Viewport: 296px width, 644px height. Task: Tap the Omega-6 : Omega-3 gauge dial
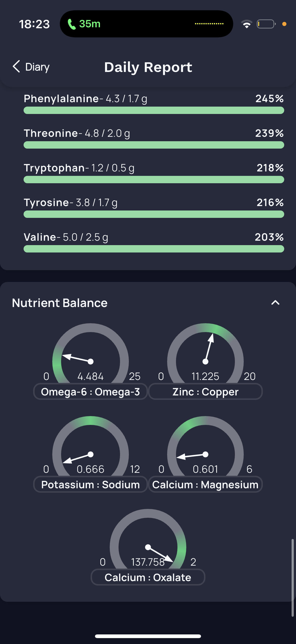click(x=90, y=355)
